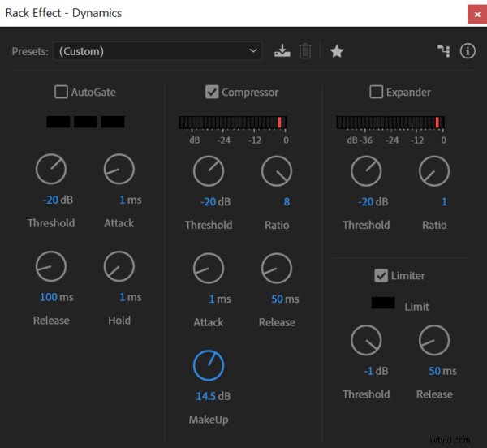Enable the AutoGate checkbox
Image resolution: width=487 pixels, height=448 pixels.
[x=61, y=93]
